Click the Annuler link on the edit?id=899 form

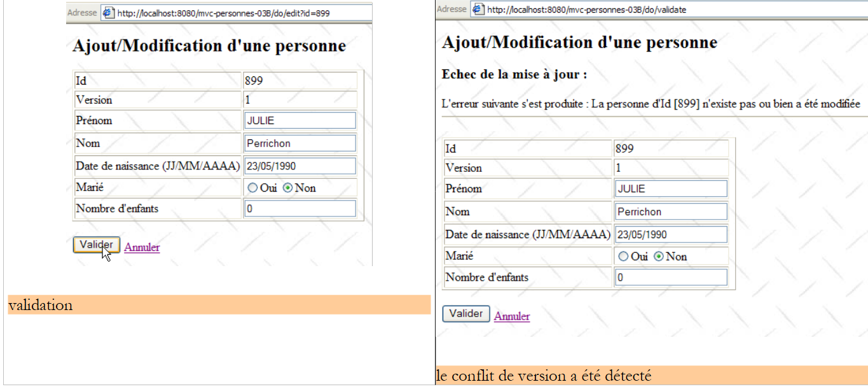(x=142, y=248)
